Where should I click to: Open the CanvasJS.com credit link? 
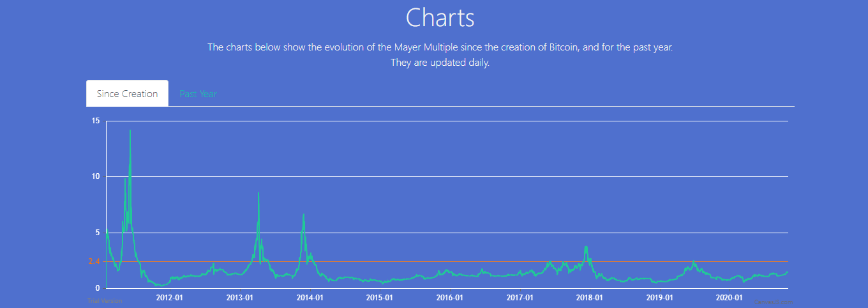[x=773, y=302]
